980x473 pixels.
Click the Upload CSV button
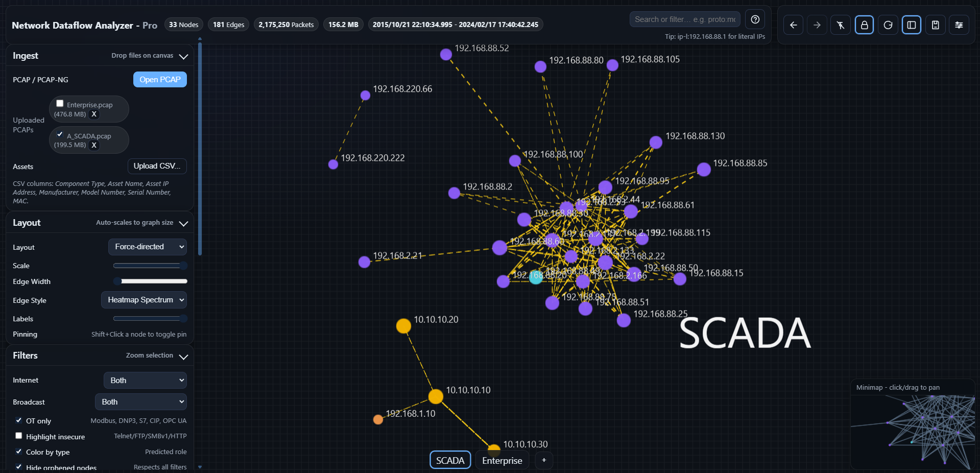pyautogui.click(x=157, y=166)
